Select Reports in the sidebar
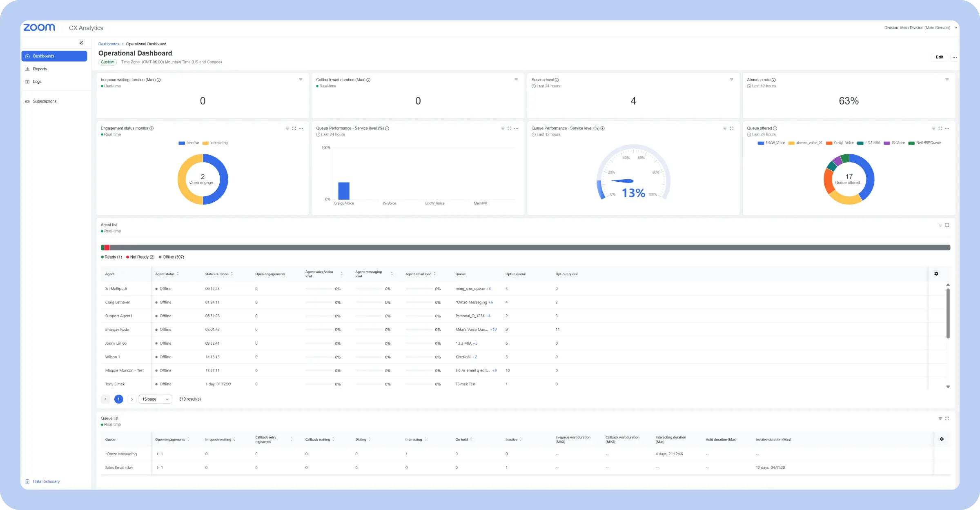 40,69
